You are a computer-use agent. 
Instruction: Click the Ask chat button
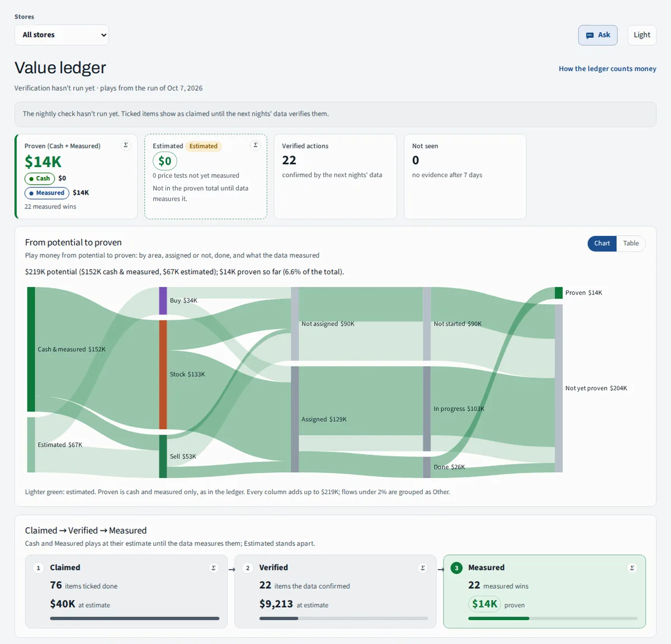[598, 35]
